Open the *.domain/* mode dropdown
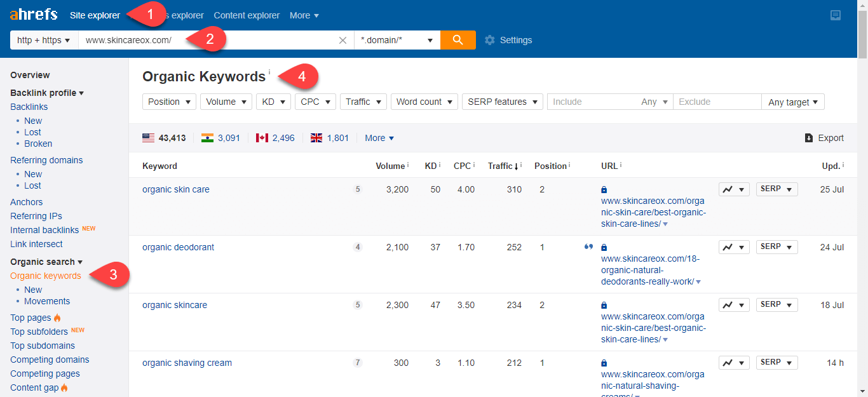 click(x=397, y=40)
